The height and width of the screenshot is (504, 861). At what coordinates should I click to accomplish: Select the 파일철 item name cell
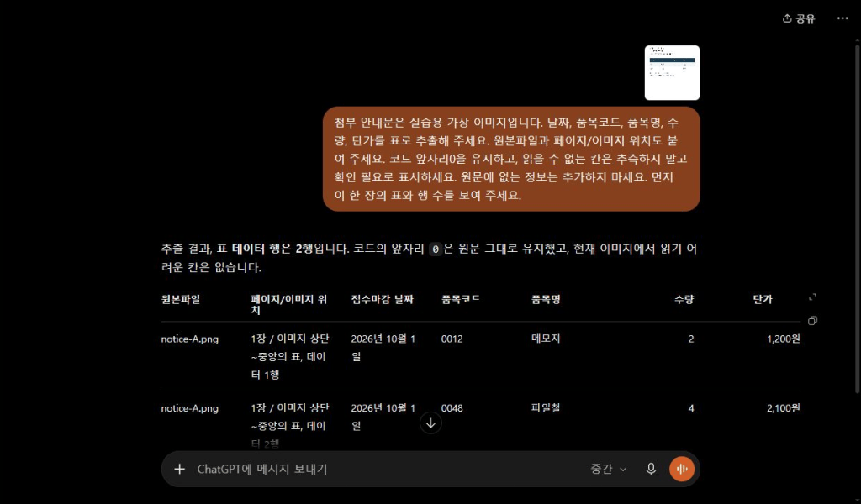(546, 408)
